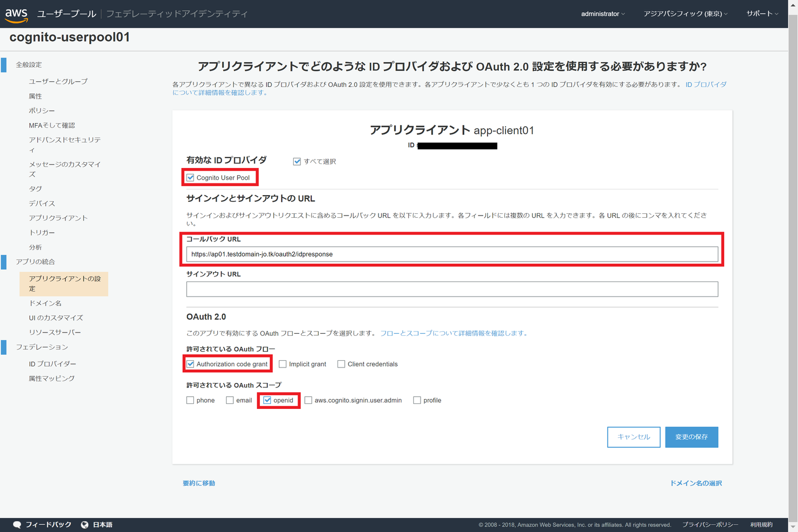Open リソースサーバー in the sidebar

click(55, 332)
